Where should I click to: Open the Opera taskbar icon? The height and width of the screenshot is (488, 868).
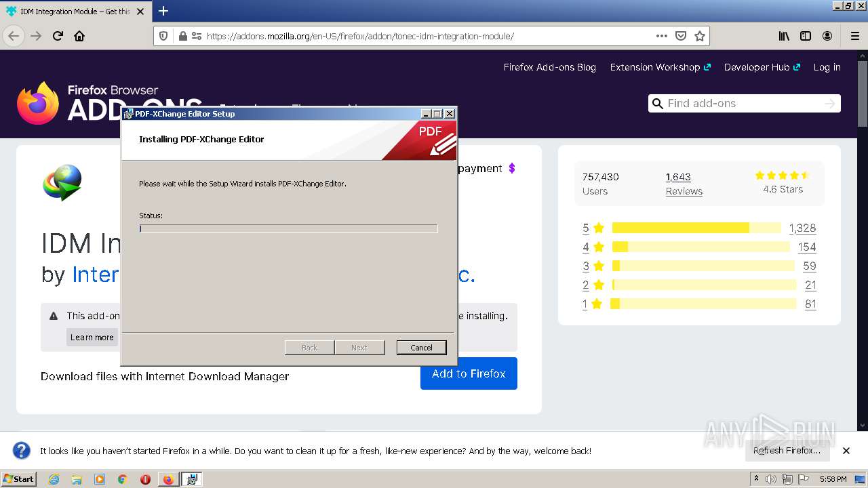(x=145, y=479)
